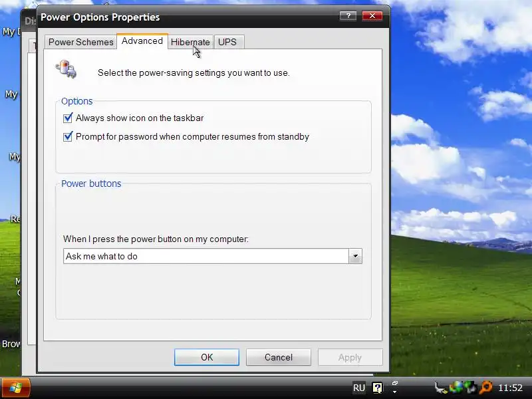Toggle Prompt for password on resume checkbox

pos(68,137)
